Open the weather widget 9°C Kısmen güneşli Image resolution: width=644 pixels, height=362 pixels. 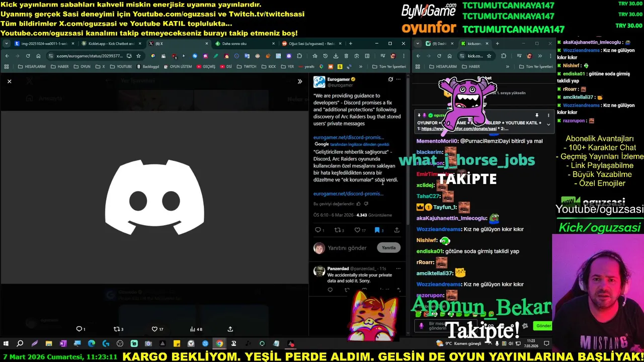pos(459,344)
